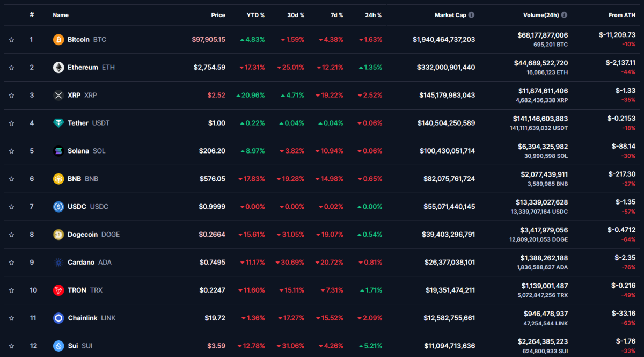Sort the table by Market Cap column
The height and width of the screenshot is (357, 644).
coord(451,14)
